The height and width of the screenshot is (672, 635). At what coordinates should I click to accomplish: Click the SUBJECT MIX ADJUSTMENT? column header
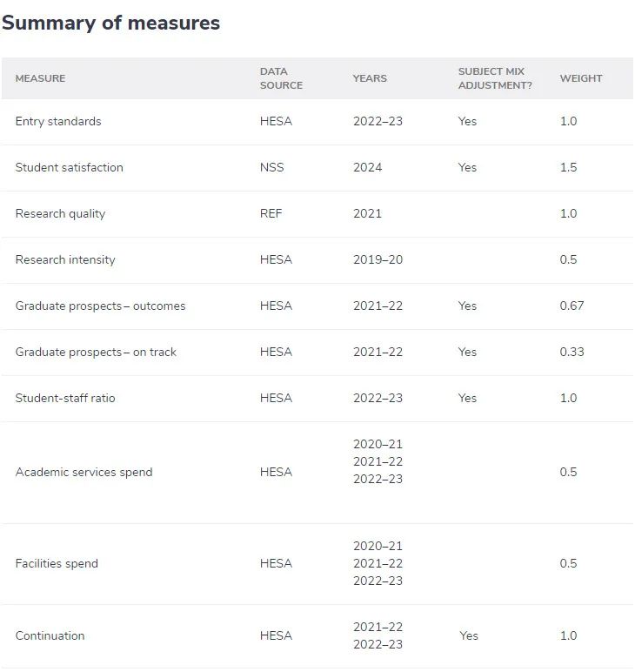coord(495,78)
